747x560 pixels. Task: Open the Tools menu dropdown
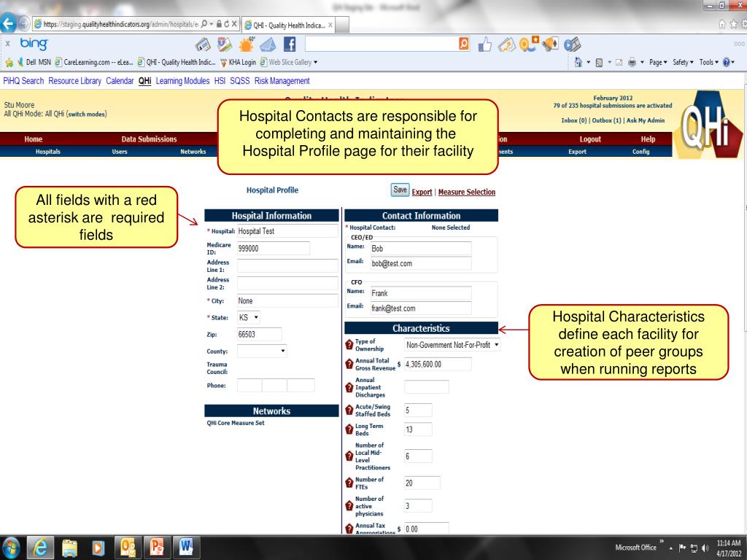(708, 62)
